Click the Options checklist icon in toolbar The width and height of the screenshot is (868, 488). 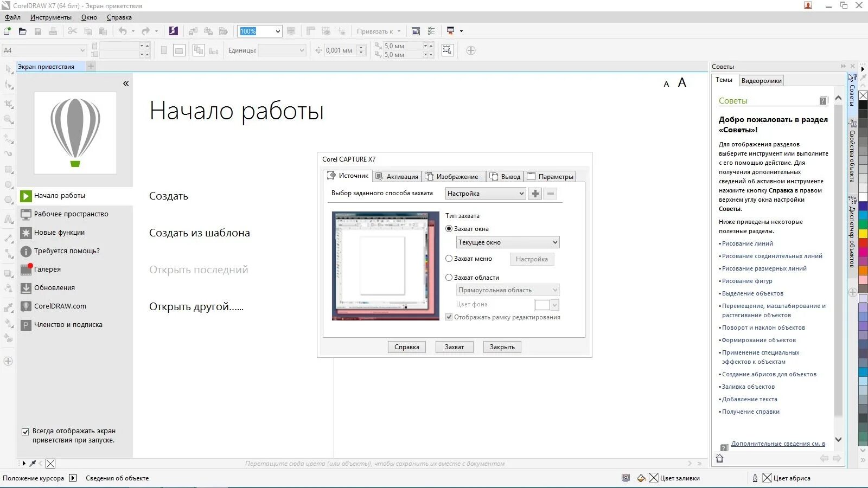click(x=431, y=31)
